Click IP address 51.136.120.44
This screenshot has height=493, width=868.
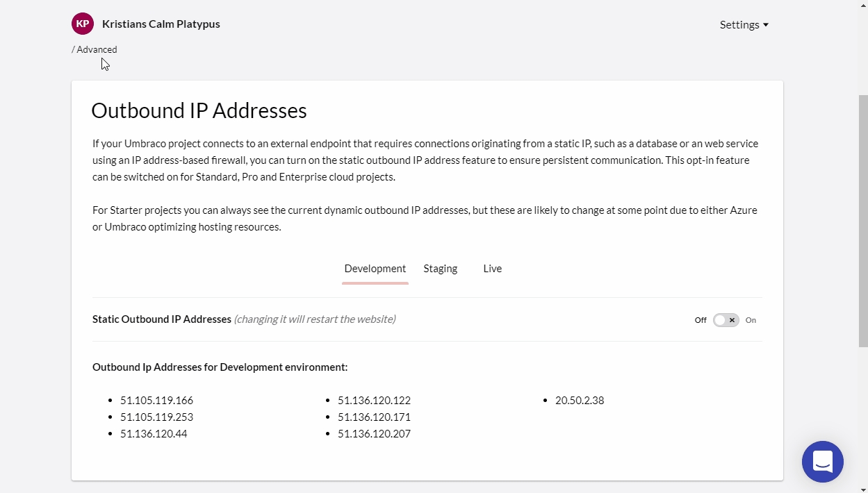coord(154,434)
